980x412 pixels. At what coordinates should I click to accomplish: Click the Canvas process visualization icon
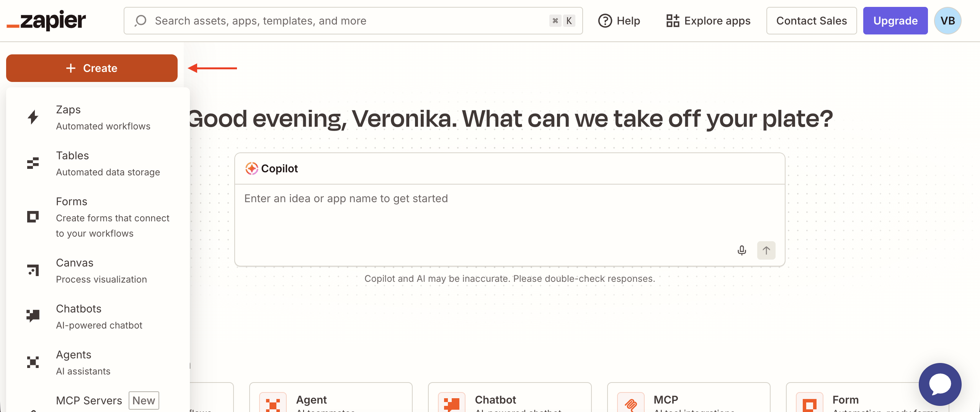(33, 270)
